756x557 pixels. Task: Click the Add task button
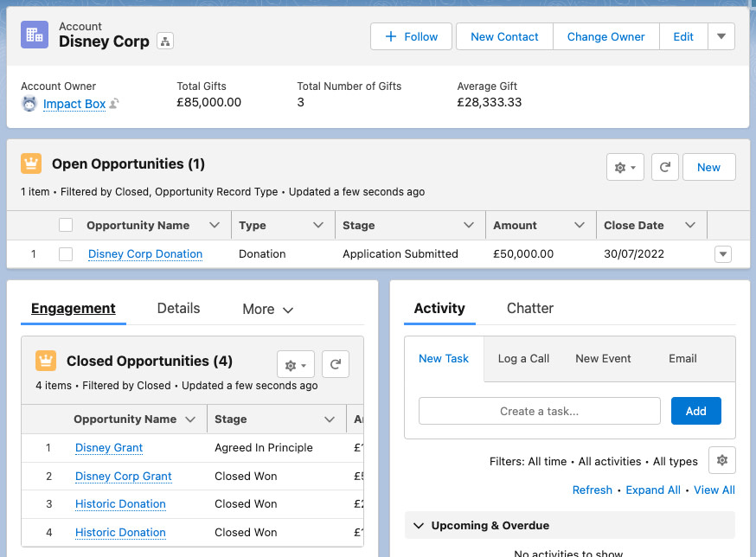(695, 411)
